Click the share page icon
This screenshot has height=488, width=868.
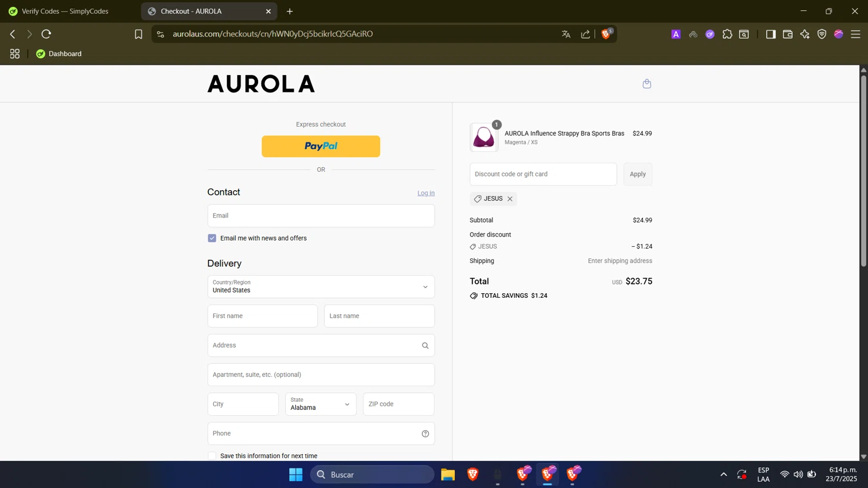(586, 34)
